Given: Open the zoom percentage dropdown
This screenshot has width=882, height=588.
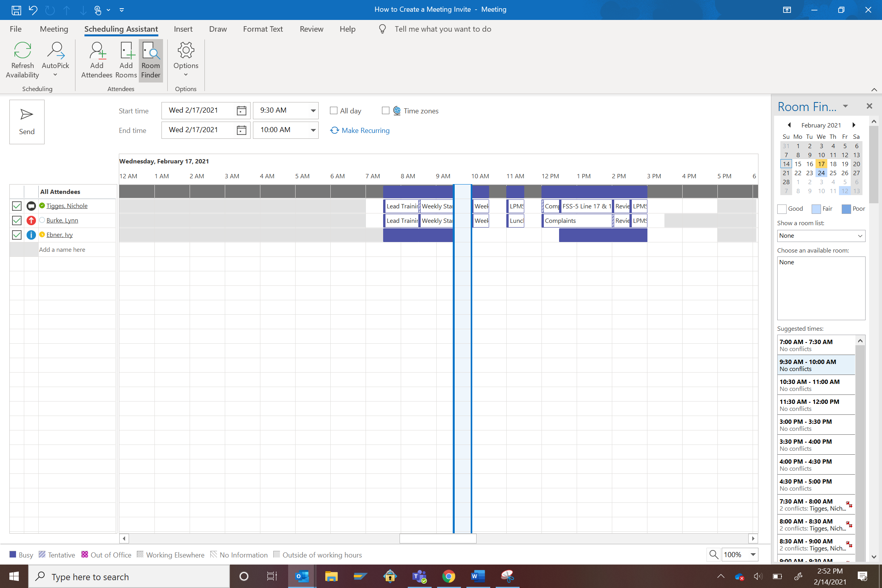Looking at the screenshot, I should pyautogui.click(x=753, y=554).
